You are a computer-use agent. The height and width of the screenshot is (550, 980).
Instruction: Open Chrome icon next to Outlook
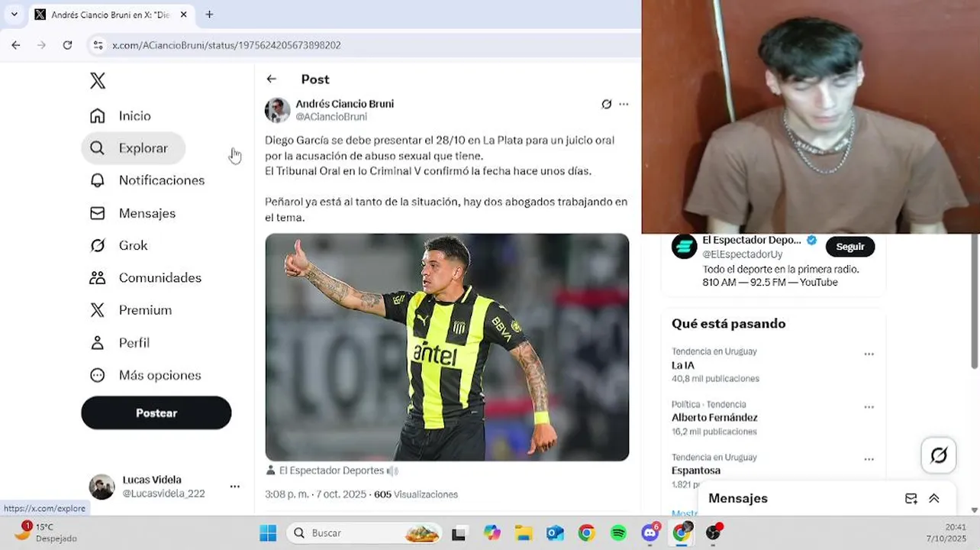tap(586, 533)
